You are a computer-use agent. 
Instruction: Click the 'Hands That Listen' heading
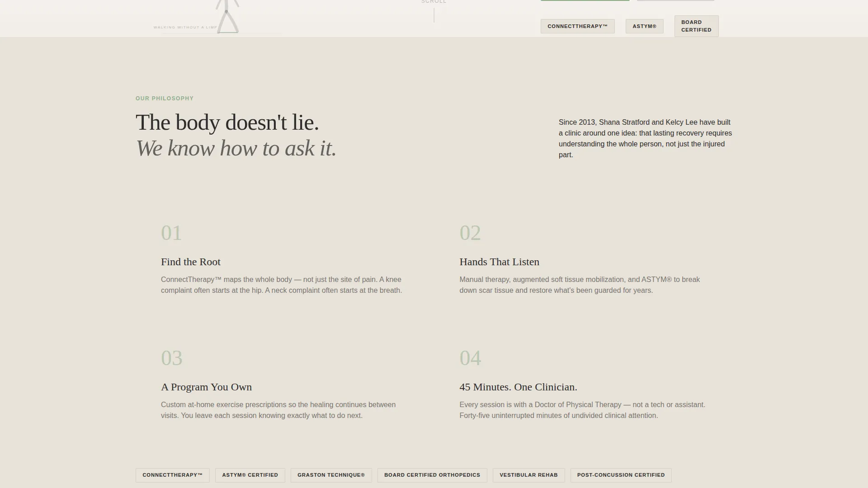tap(500, 262)
